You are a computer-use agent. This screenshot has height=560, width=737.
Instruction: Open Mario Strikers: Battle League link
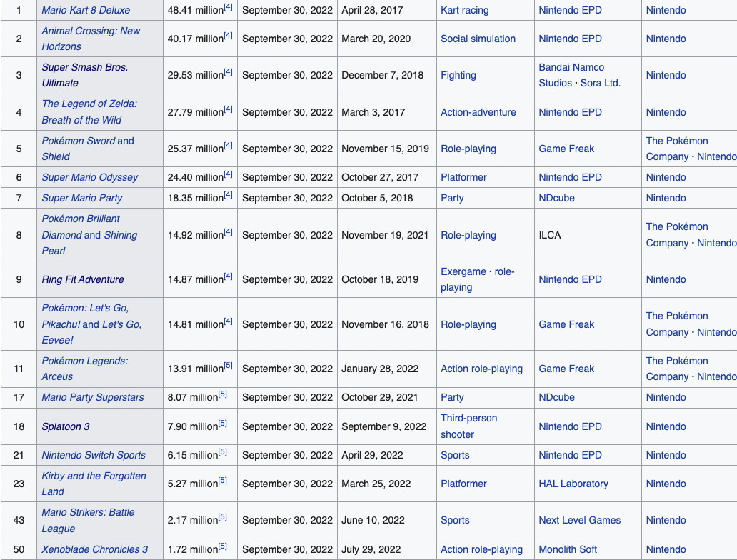(x=88, y=520)
